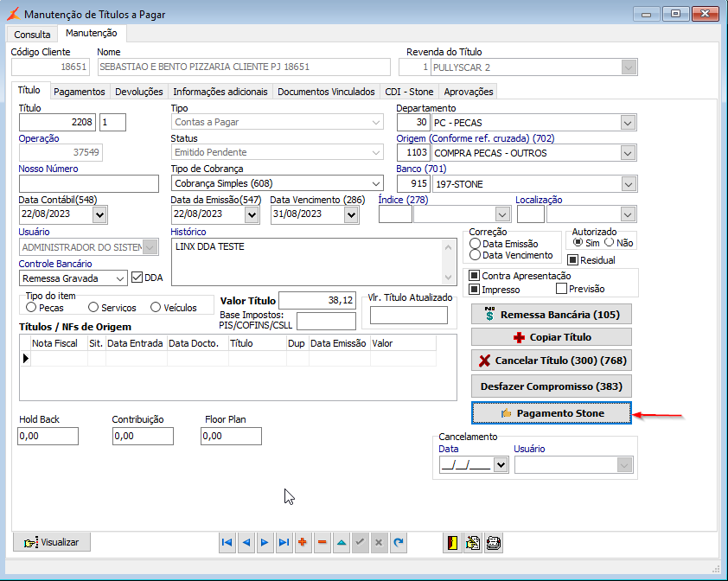Switch to the Pagamentos tab
Image resolution: width=728 pixels, height=581 pixels.
(79, 92)
